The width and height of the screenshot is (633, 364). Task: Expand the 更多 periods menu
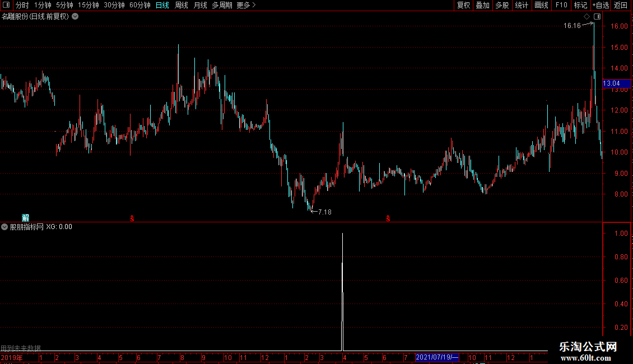[x=246, y=5]
